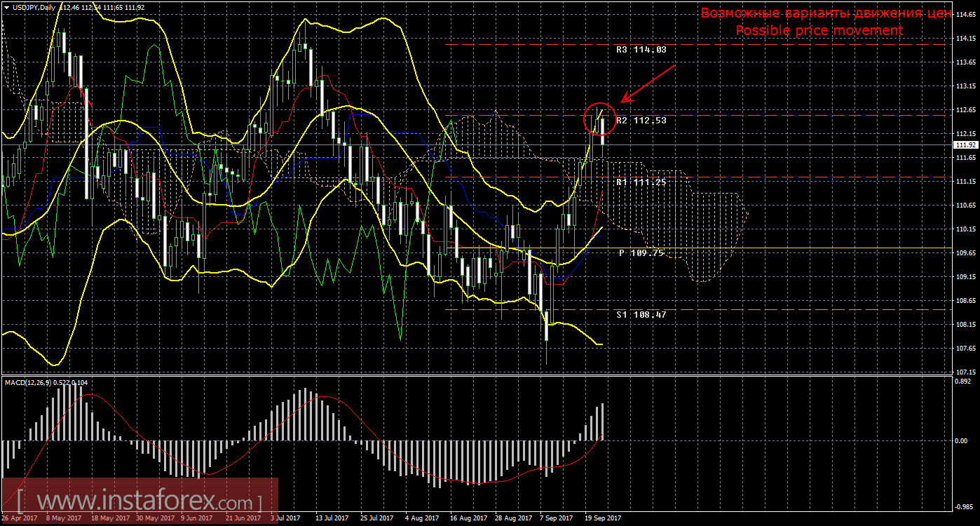
Task: Select the P 109.75 pivot label
Action: point(641,253)
